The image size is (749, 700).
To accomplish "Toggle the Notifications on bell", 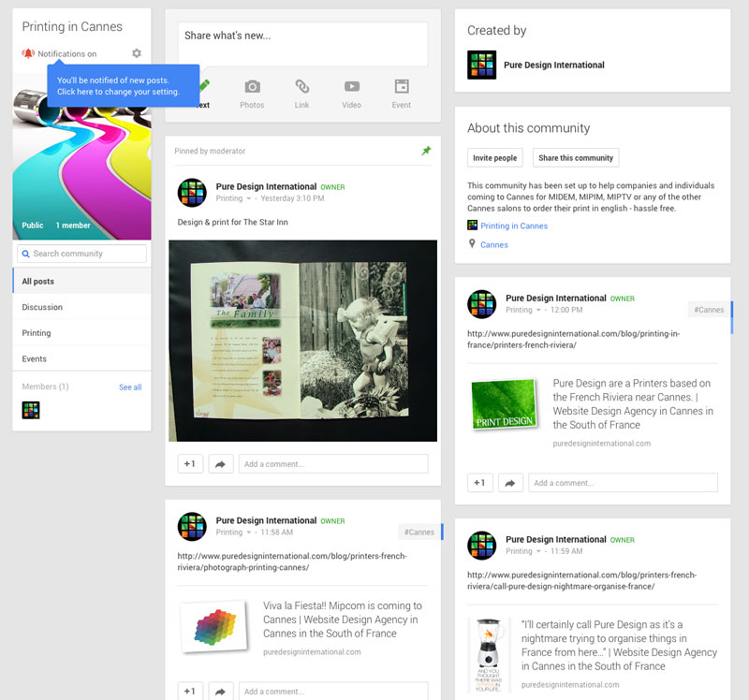I will (x=28, y=53).
